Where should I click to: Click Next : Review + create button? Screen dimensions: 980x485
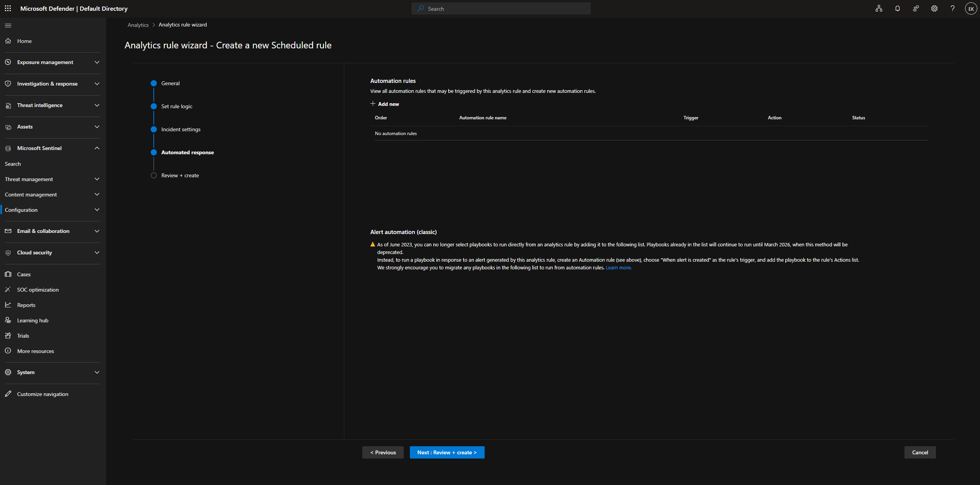[447, 452]
